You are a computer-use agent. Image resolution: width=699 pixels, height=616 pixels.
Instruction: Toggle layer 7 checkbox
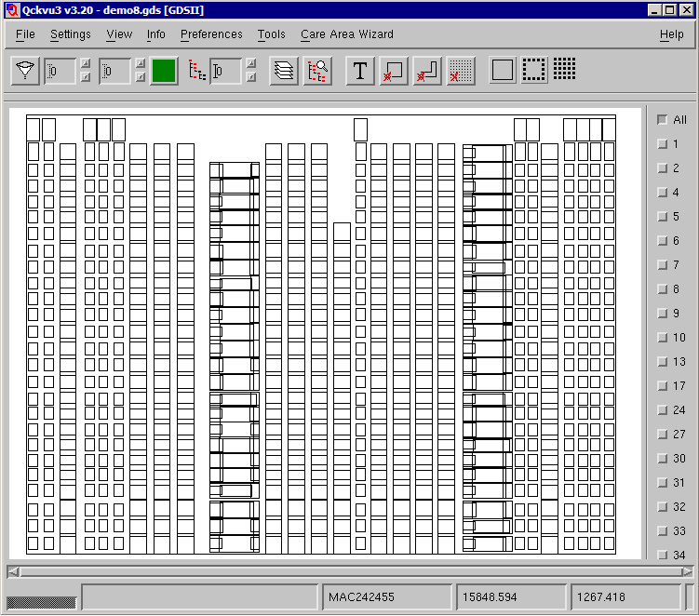tap(662, 265)
